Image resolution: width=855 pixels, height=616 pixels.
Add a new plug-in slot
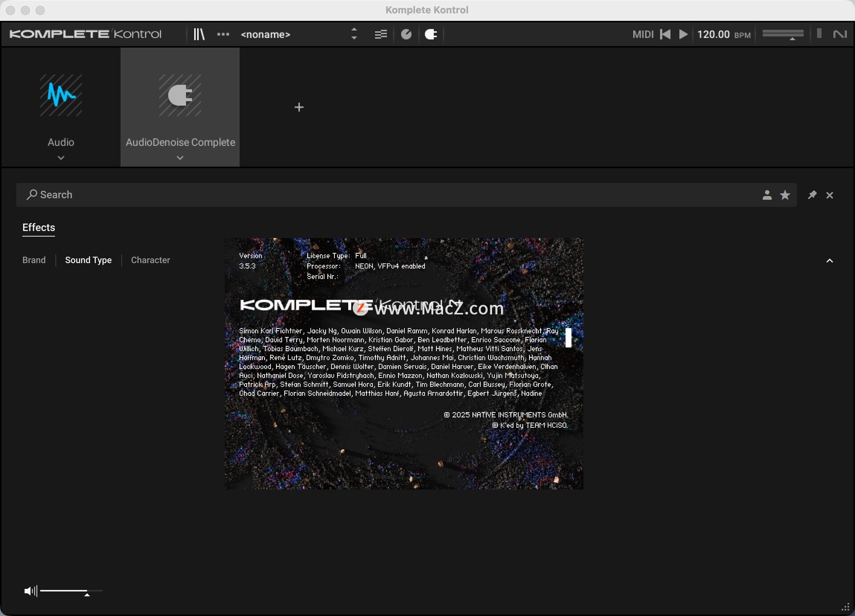pos(299,107)
